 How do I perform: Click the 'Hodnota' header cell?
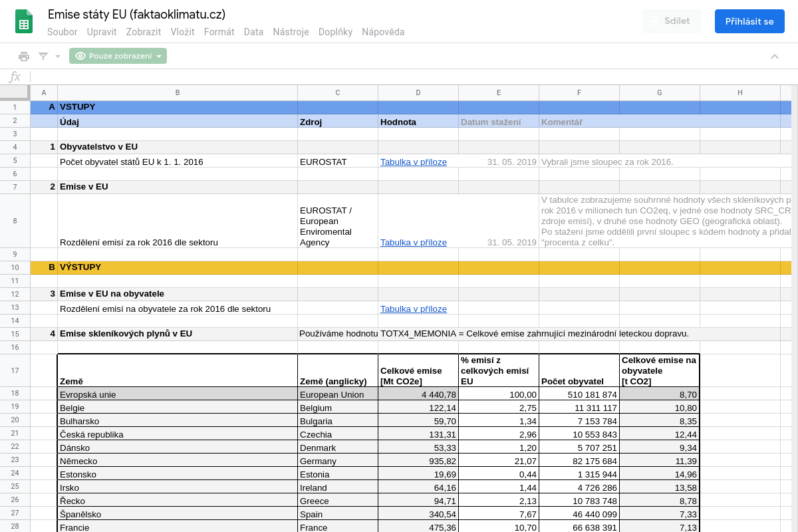(418, 122)
